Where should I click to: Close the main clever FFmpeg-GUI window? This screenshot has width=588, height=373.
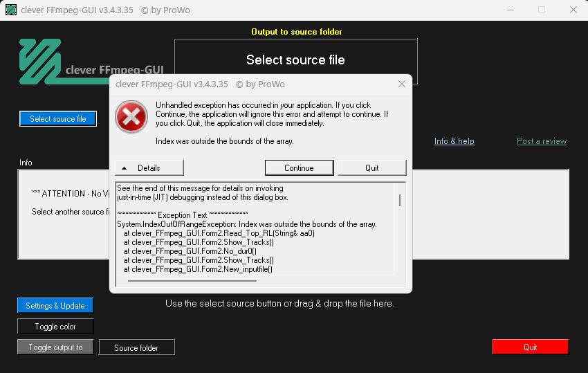[573, 10]
